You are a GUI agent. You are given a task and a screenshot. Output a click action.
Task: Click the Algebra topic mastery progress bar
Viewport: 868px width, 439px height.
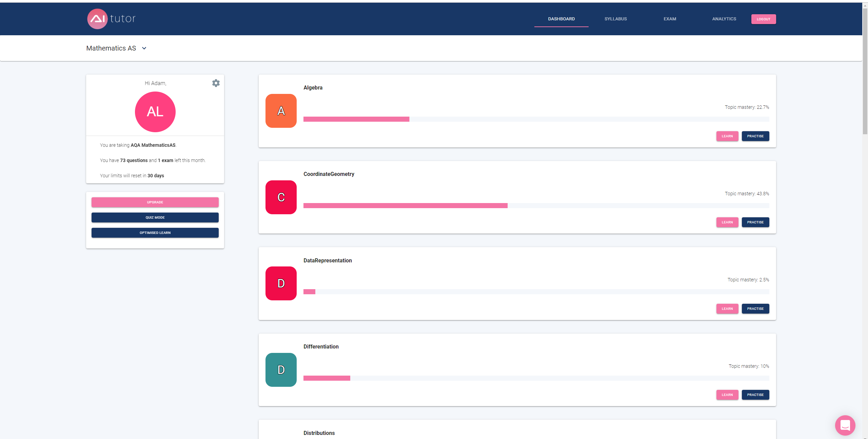click(536, 119)
